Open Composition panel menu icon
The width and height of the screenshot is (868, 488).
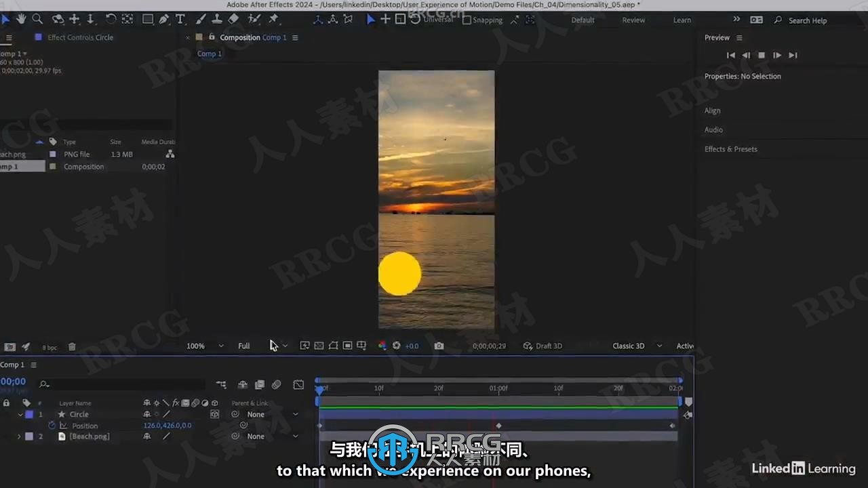point(295,37)
